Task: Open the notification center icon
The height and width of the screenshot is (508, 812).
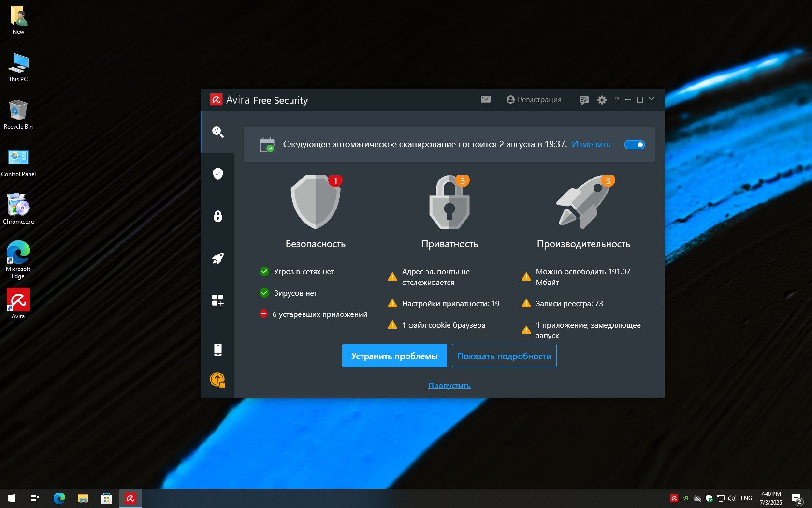Action: [x=797, y=498]
